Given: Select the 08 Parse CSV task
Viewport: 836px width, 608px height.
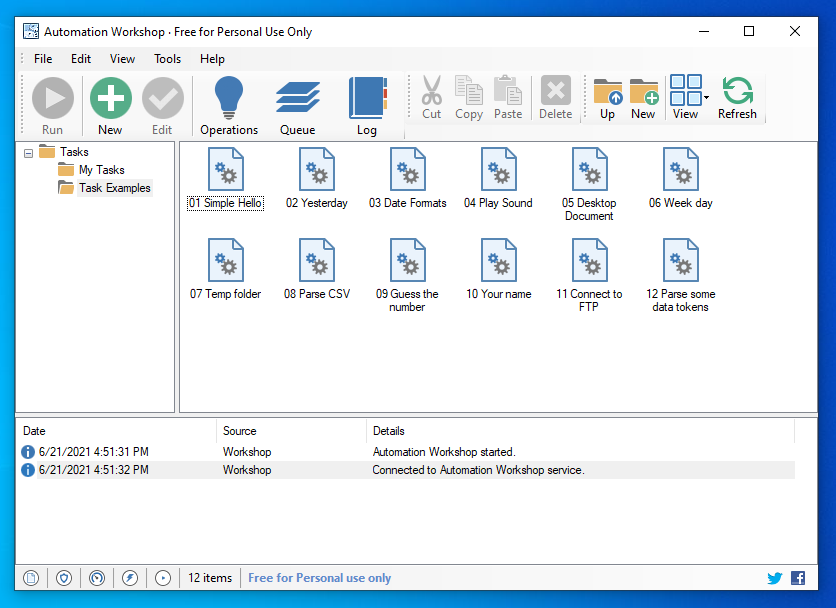Looking at the screenshot, I should click(x=317, y=269).
